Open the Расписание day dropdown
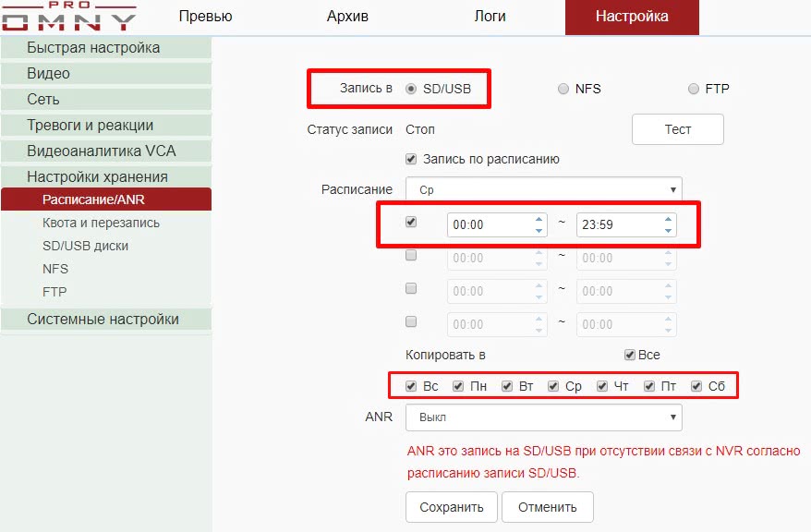 pos(543,189)
